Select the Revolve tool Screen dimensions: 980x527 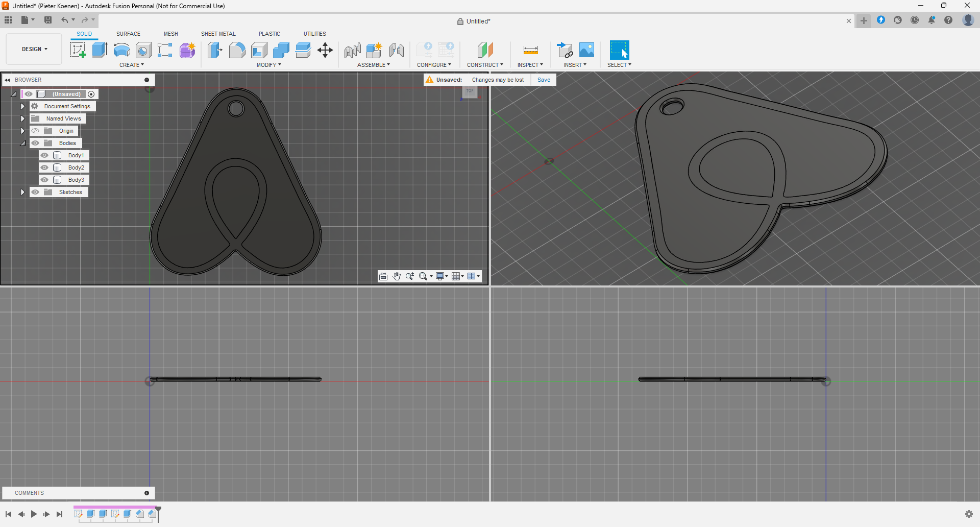click(121, 50)
